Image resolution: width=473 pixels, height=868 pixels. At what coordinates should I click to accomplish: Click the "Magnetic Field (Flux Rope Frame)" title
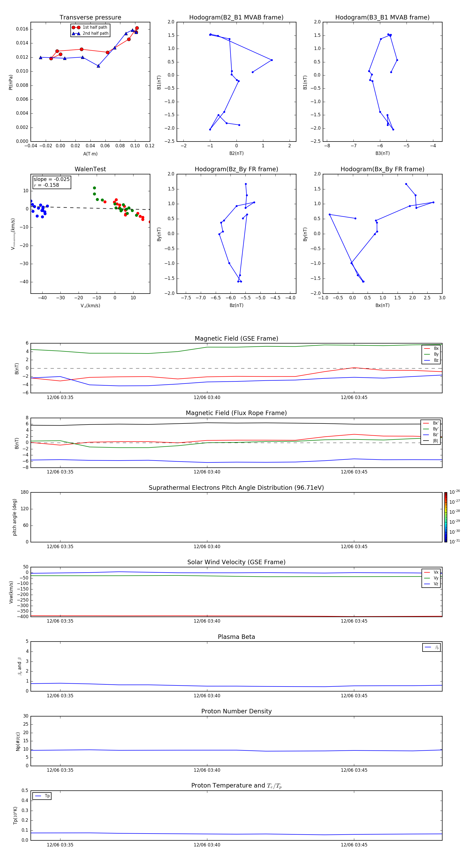(x=236, y=413)
